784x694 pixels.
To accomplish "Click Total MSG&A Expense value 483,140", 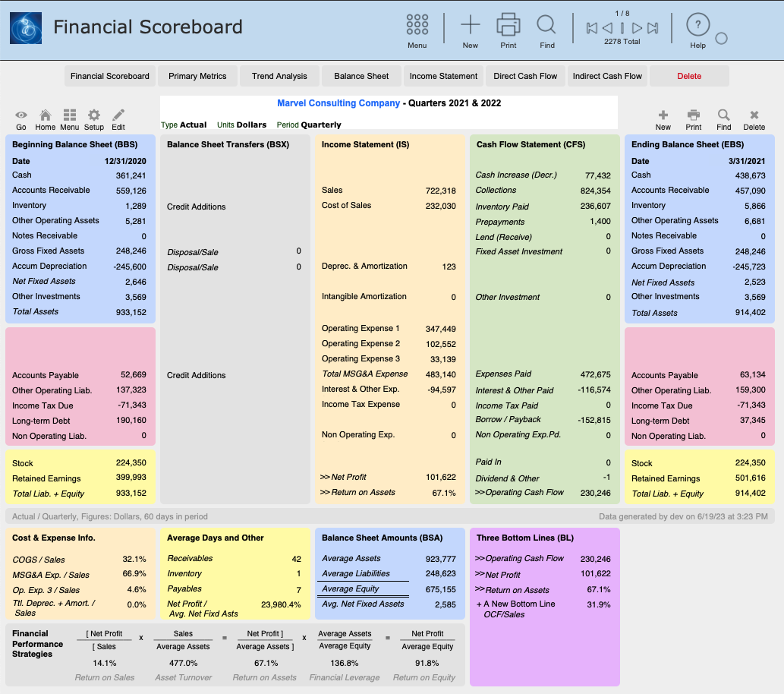I will (440, 374).
